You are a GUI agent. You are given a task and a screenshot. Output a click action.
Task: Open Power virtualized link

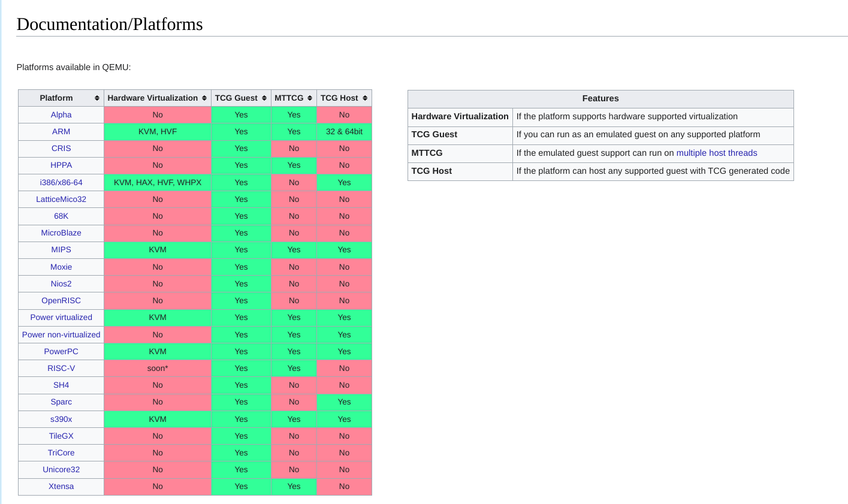pos(61,318)
